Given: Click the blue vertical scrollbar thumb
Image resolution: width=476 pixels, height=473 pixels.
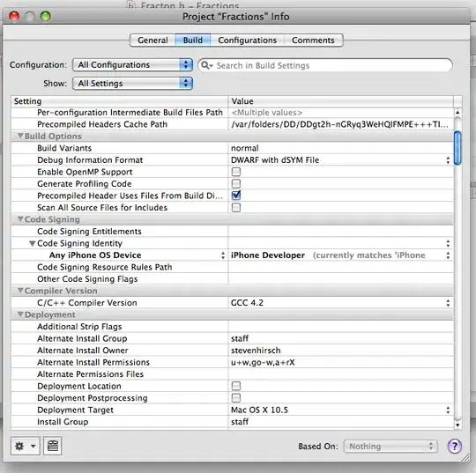Looking at the screenshot, I should click(457, 148).
